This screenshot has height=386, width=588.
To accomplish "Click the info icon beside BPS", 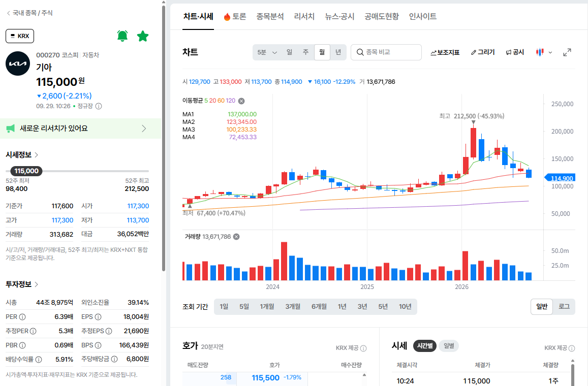I will click(98, 345).
